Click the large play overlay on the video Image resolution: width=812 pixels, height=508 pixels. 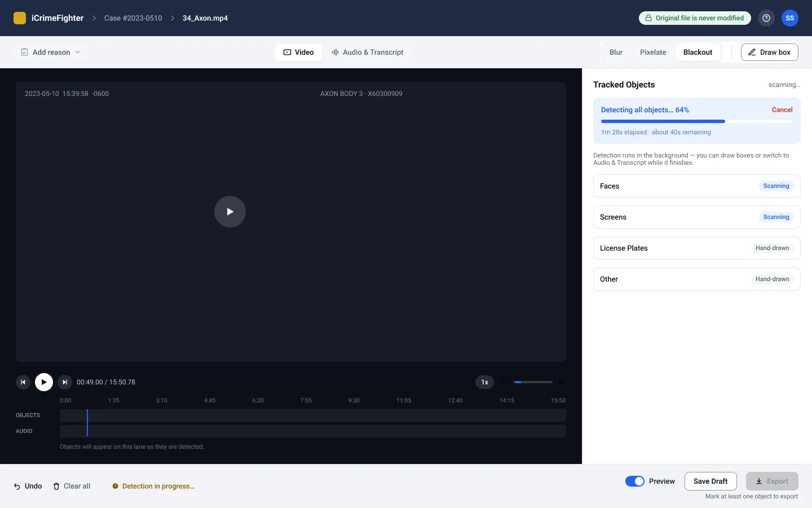(x=230, y=212)
